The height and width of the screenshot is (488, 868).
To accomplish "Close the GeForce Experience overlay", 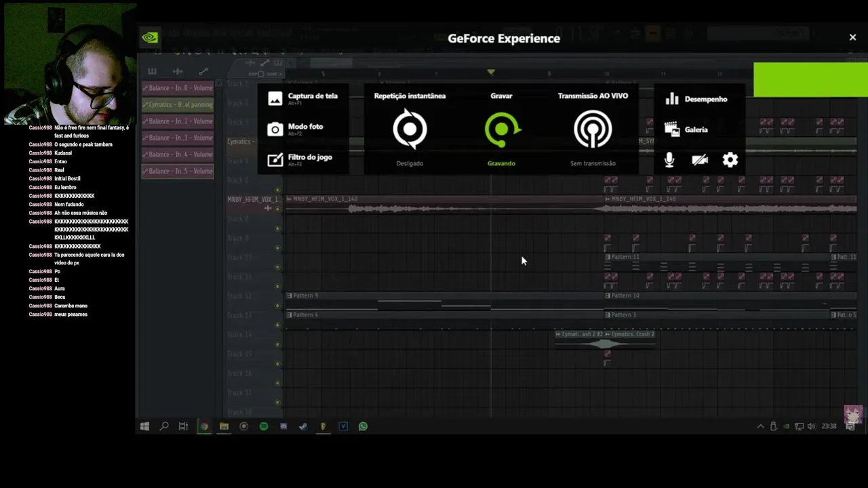I will 852,37.
